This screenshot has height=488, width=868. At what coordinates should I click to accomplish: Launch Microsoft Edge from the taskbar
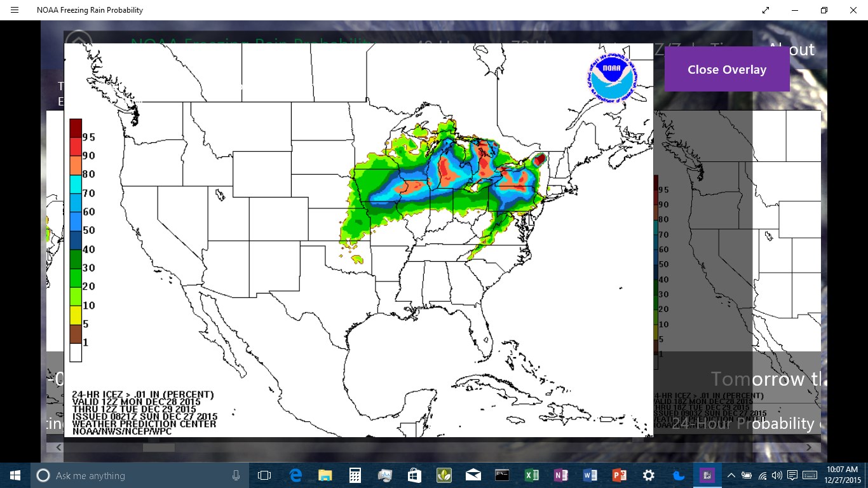coord(295,475)
